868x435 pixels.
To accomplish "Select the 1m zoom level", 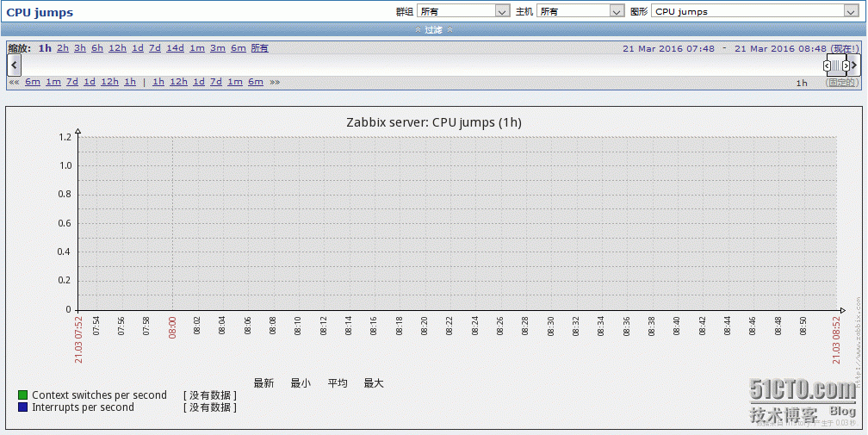I will pos(197,48).
